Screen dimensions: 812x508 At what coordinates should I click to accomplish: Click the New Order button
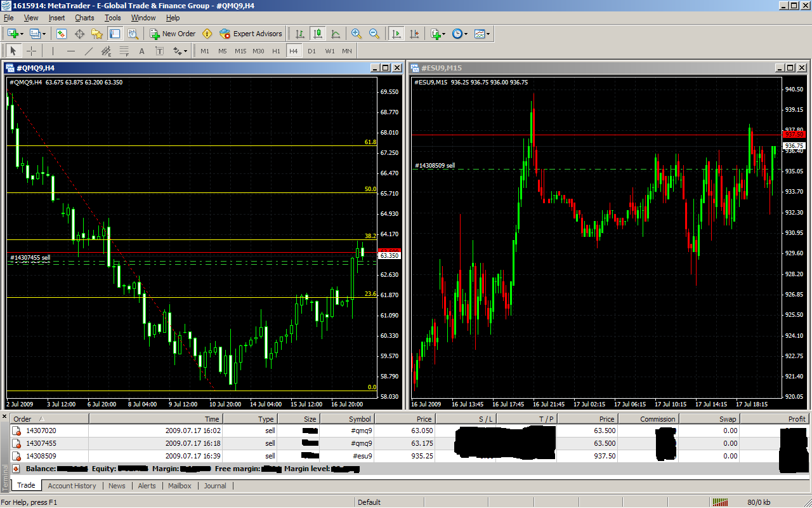[x=173, y=34]
